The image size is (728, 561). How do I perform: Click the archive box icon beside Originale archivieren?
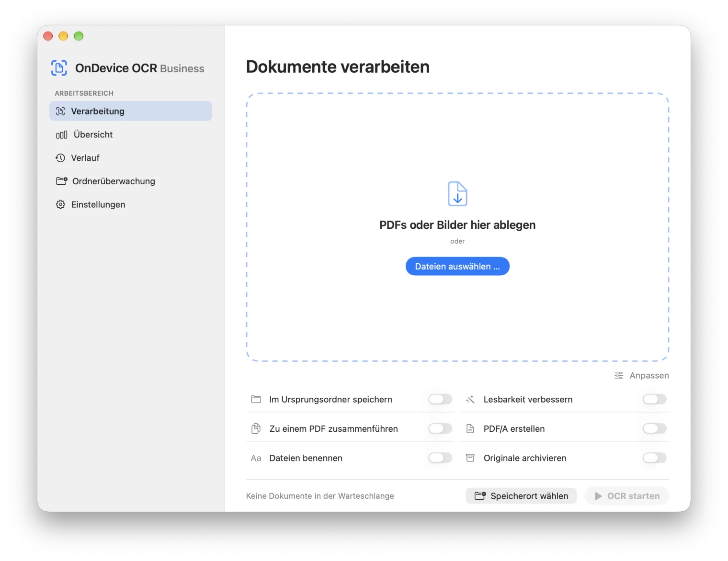tap(470, 458)
